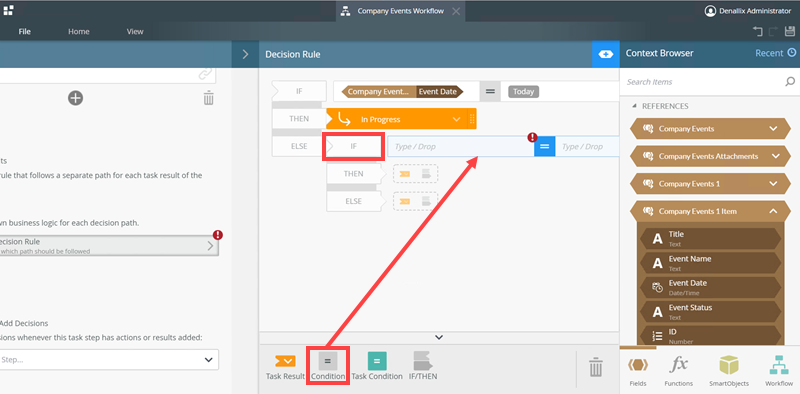
Task: Click the gray equals operator in the first IF
Action: tap(490, 92)
